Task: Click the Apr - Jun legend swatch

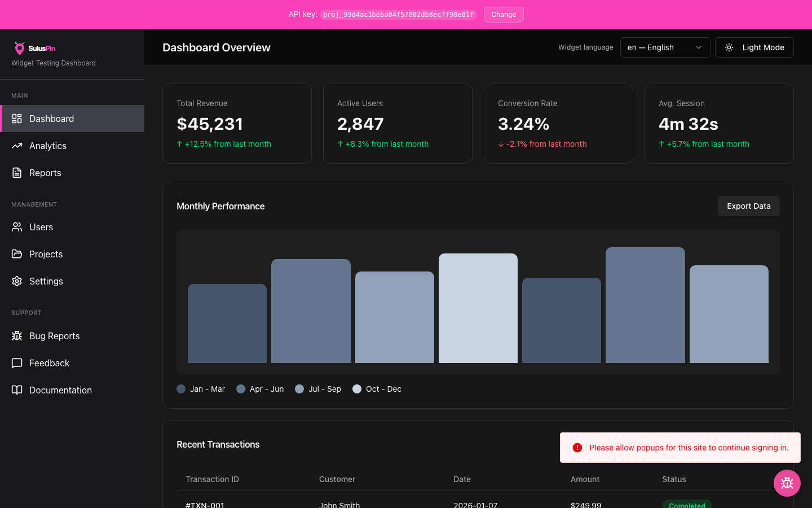Action: (241, 389)
